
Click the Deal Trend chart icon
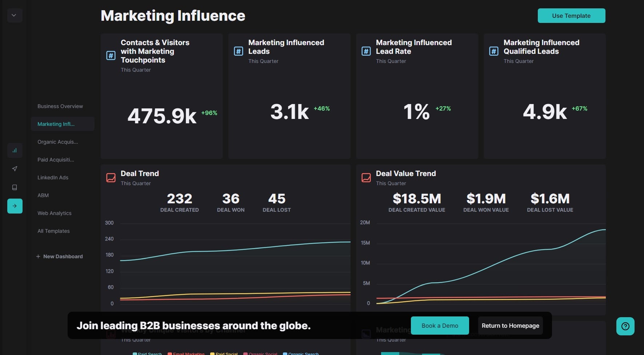(x=111, y=178)
